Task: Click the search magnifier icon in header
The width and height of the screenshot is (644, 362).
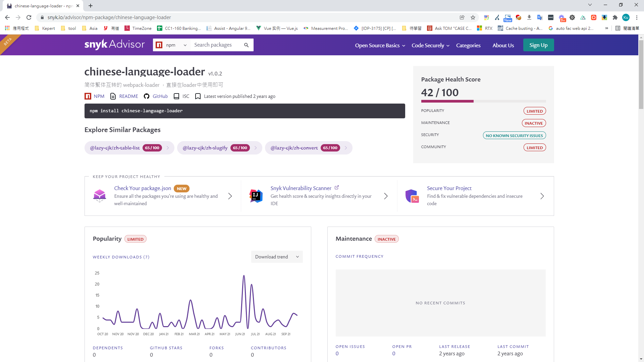Action: pyautogui.click(x=246, y=45)
